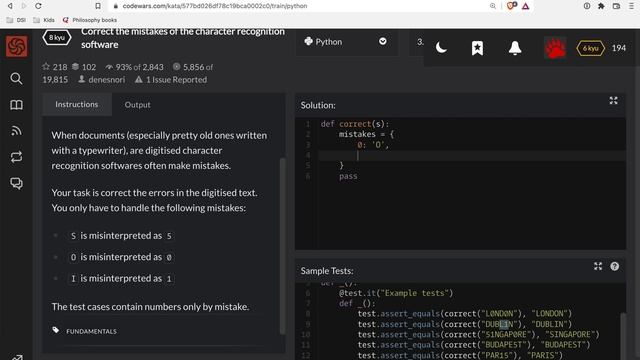Click the FUNDAMENTALS tag
Viewport: 640px width, 360px height.
[91, 331]
